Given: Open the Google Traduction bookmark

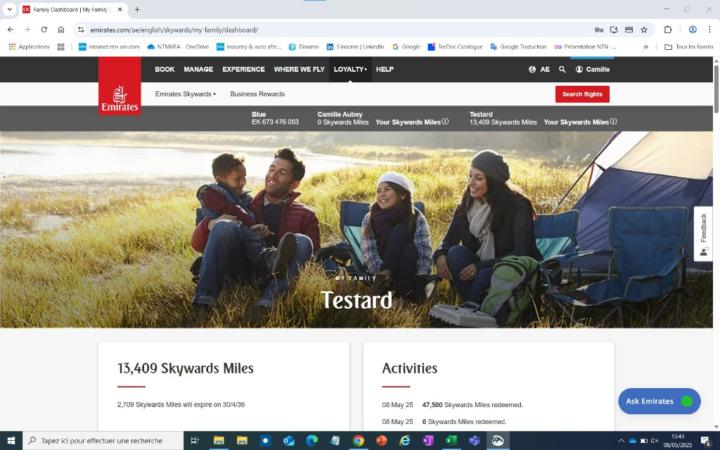Looking at the screenshot, I should pyautogui.click(x=518, y=47).
